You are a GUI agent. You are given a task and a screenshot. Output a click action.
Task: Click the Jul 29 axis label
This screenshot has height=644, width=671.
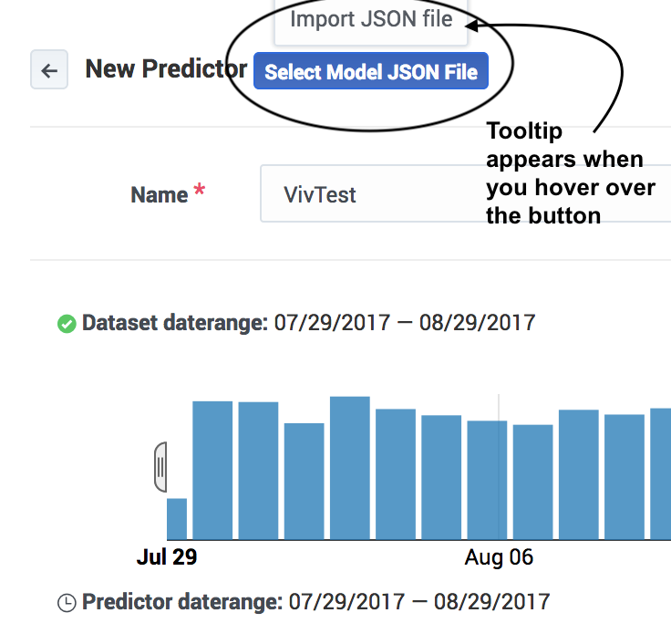[x=167, y=556]
